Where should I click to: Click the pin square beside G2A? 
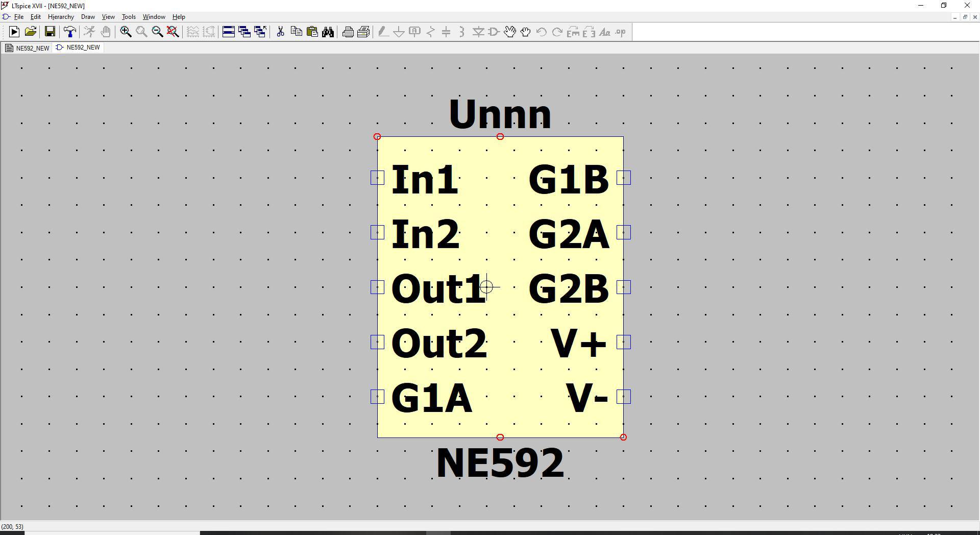624,232
